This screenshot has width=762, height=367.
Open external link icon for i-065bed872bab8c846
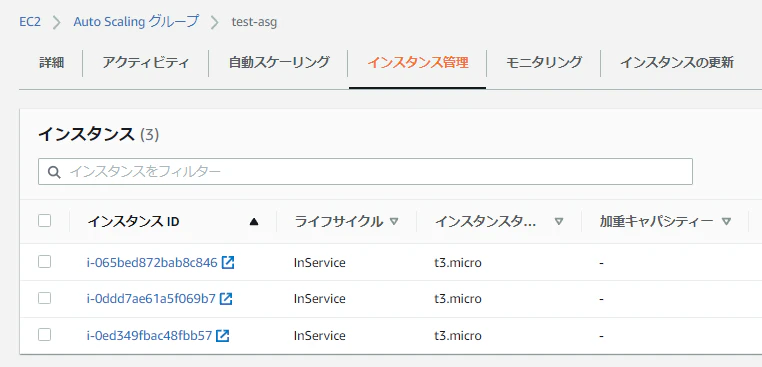click(x=228, y=263)
